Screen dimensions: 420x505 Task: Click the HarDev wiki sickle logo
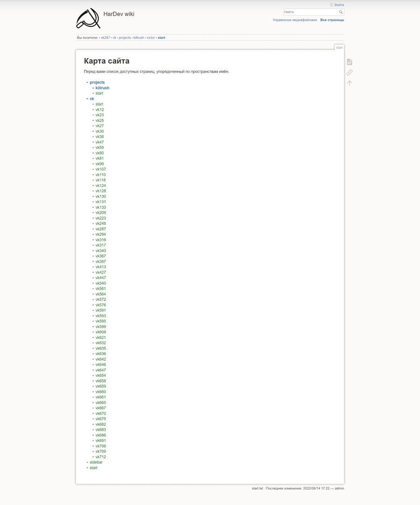(88, 18)
